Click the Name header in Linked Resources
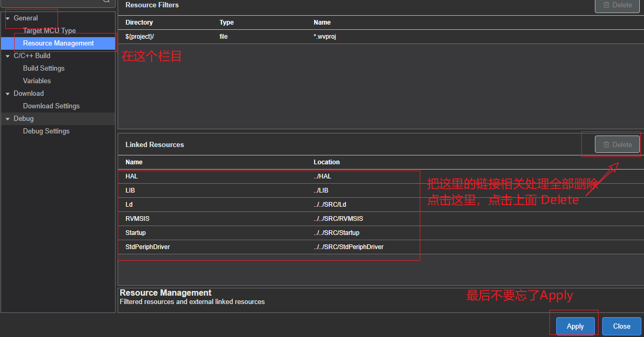The image size is (644, 337). point(134,162)
